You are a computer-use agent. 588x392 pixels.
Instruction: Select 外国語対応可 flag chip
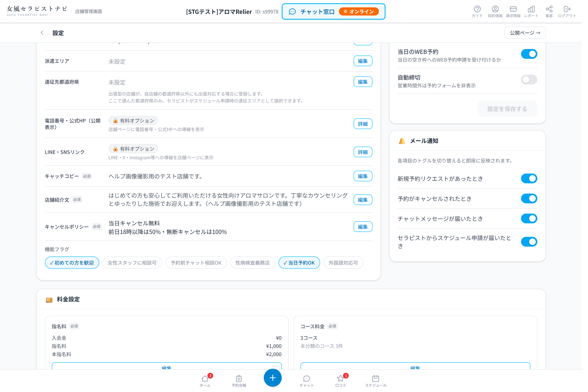347,265
